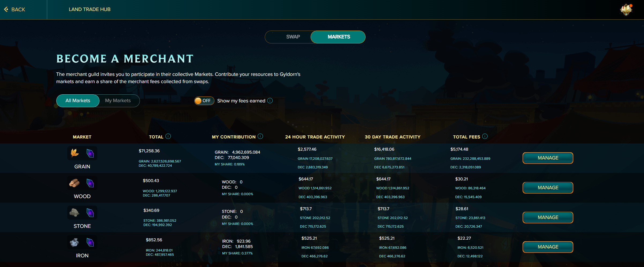Screen dimensions: 644x267
Task: Click the iron ore icon
Action: tap(75, 242)
